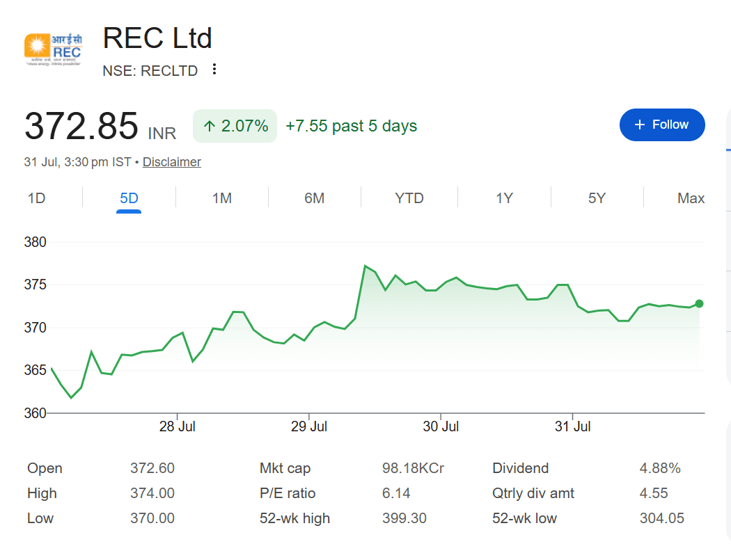This screenshot has height=560, width=731.
Task: Click the 52-wk low value 304.05
Action: coord(662,518)
